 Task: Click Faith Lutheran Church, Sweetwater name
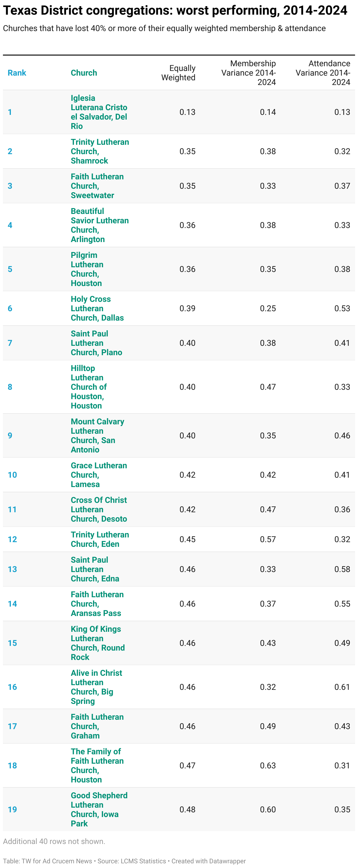tap(97, 186)
